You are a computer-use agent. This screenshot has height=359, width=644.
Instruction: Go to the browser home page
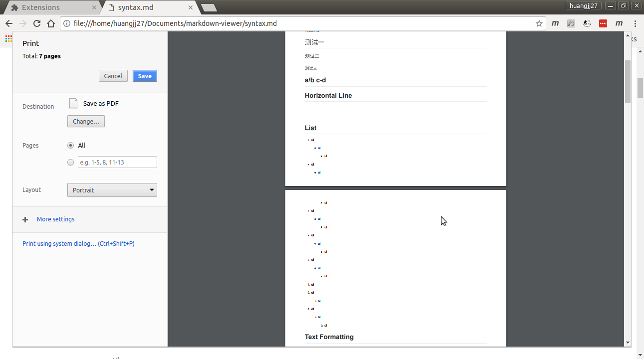point(51,23)
